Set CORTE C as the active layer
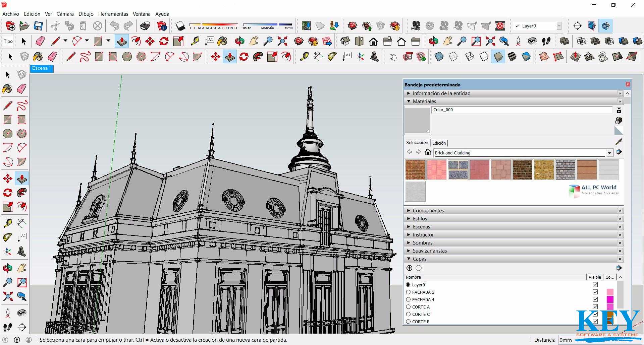 [408, 314]
